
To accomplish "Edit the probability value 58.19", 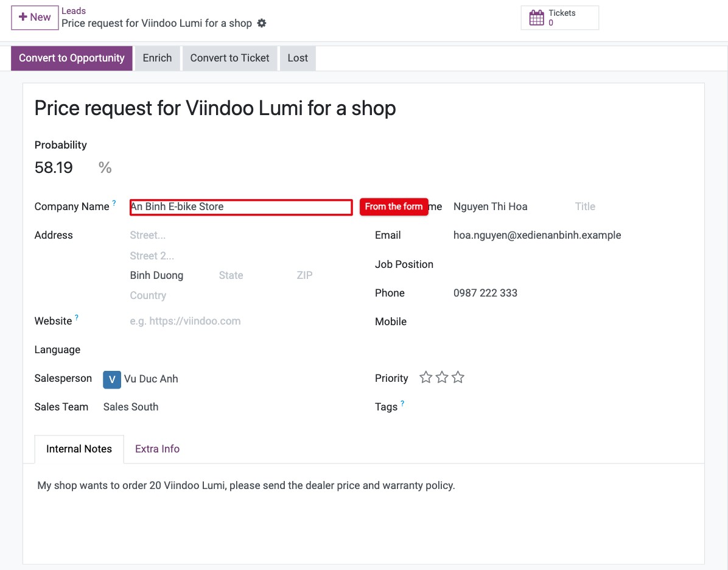I will click(x=54, y=167).
